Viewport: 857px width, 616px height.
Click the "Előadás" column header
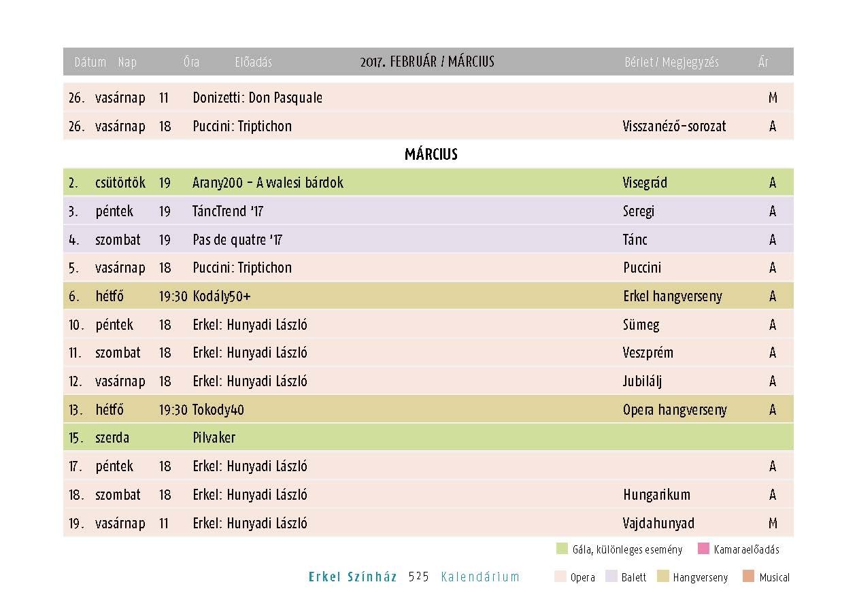click(253, 62)
